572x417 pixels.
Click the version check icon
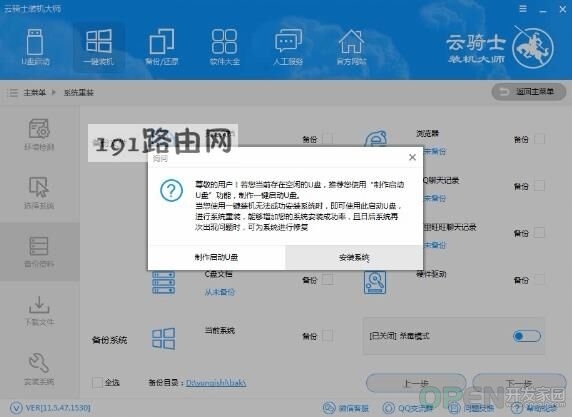(16, 408)
